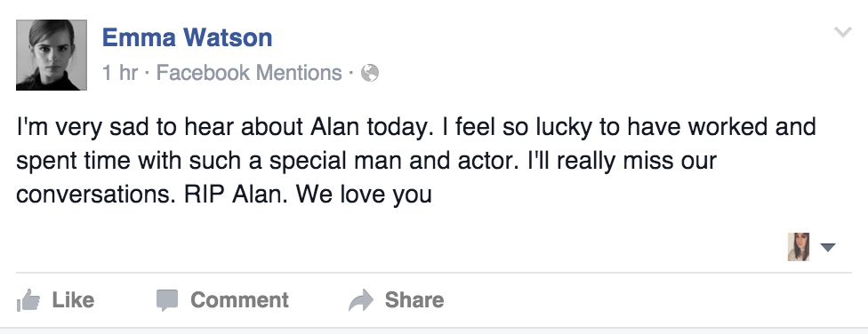Expand the post options chevron

tap(842, 33)
